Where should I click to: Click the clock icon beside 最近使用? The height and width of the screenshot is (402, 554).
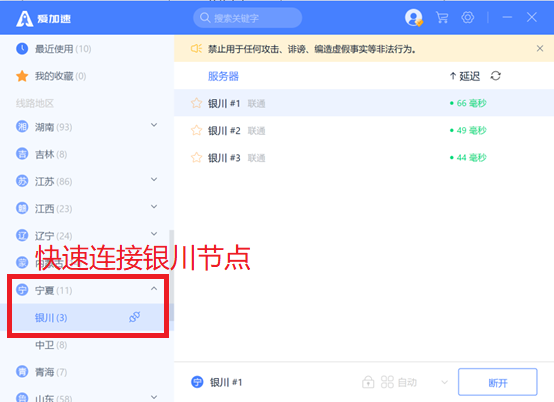coord(22,49)
